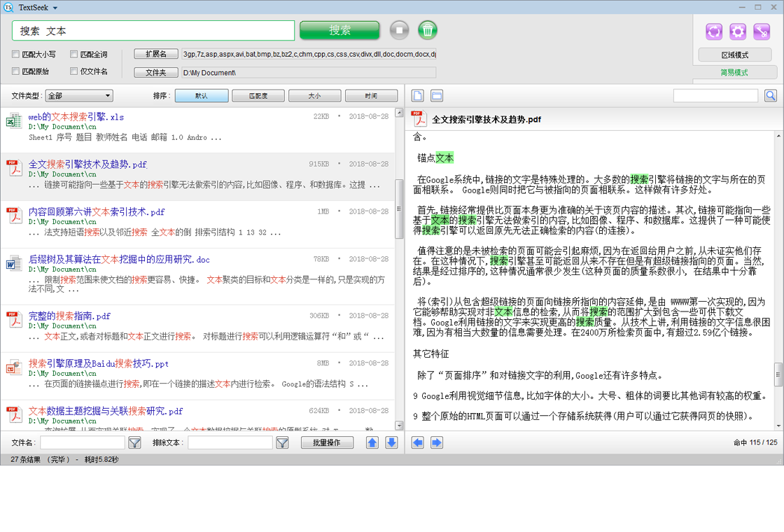This screenshot has height=532, width=784.
Task: Open the 文件类型 全部 dropdown
Action: pyautogui.click(x=79, y=95)
